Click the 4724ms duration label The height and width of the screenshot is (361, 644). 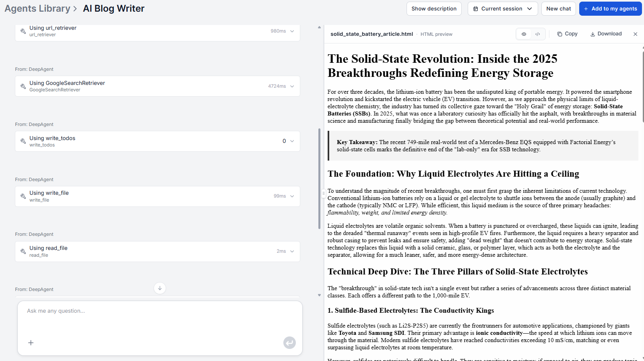click(x=277, y=86)
